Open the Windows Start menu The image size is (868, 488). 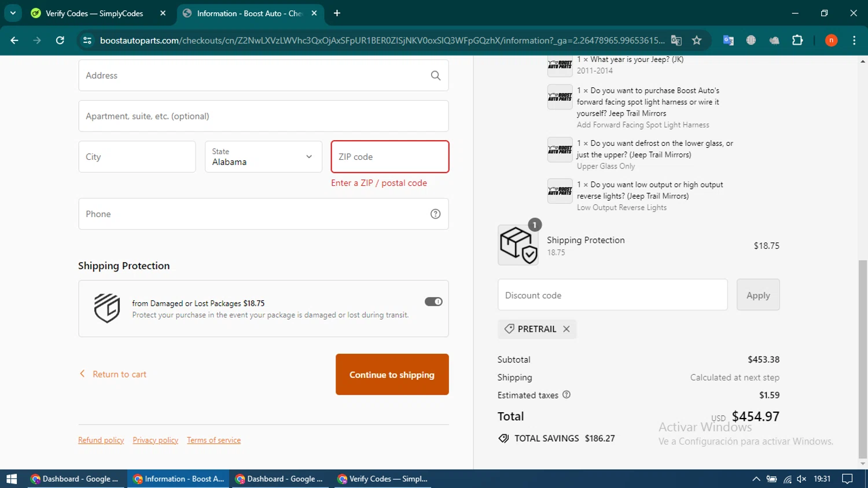(12, 479)
